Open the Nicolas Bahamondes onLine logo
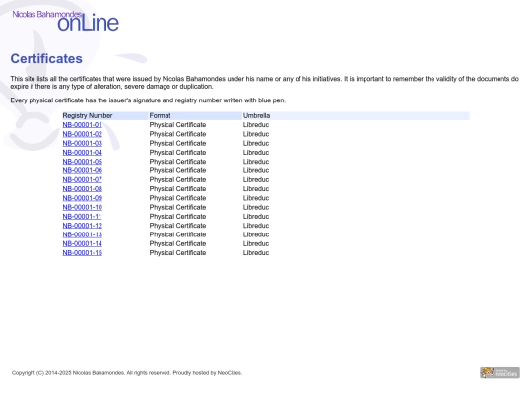 65,21
